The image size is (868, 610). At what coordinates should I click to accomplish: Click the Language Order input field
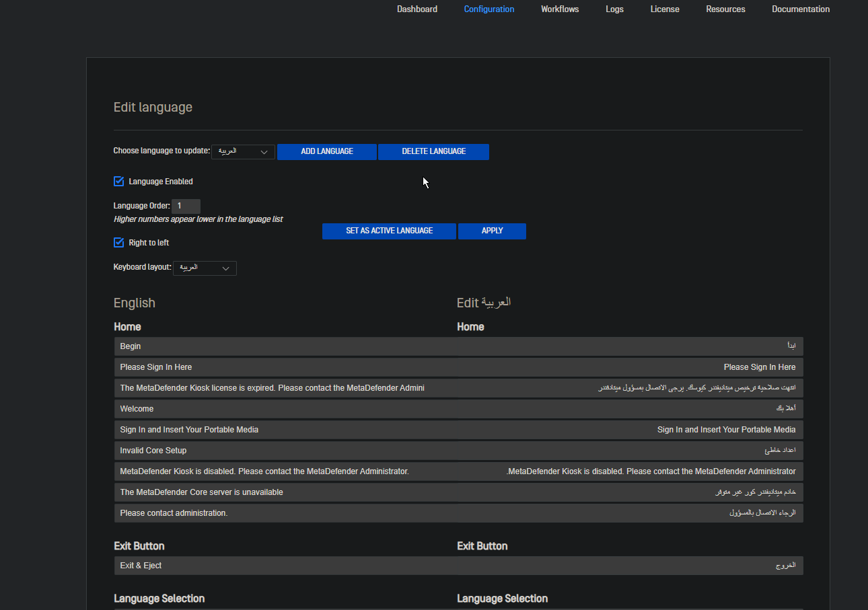pyautogui.click(x=186, y=206)
